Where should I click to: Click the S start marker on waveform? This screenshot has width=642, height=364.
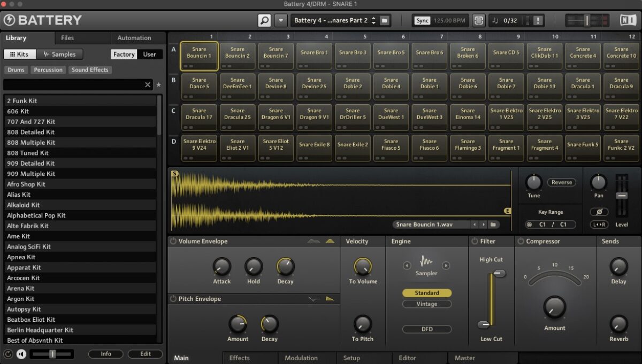pos(174,173)
